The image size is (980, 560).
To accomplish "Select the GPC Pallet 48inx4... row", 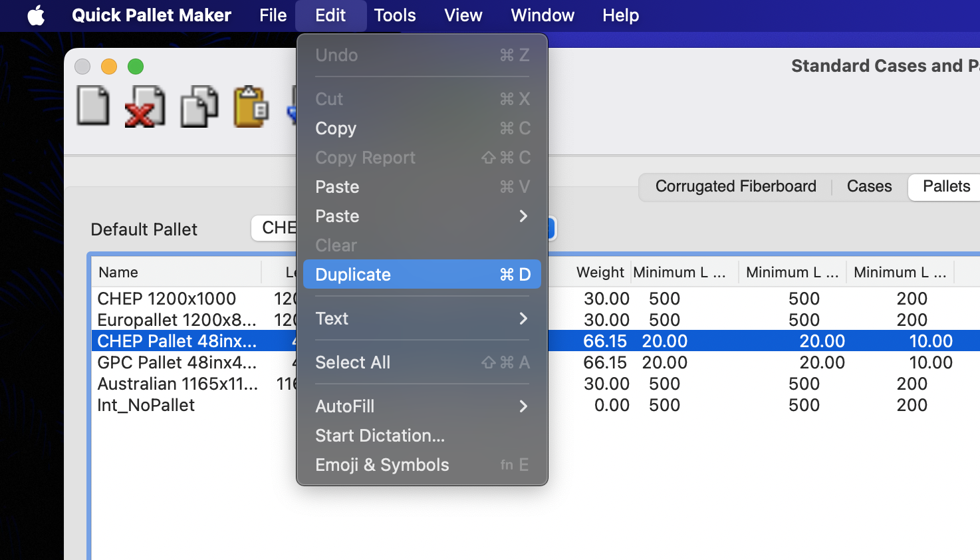I will [x=535, y=362].
